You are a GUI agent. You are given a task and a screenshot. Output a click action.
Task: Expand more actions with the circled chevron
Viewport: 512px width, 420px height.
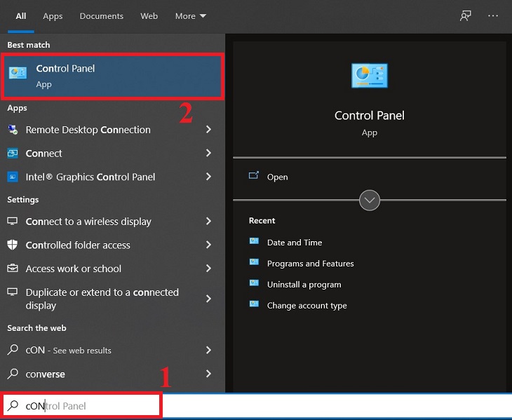[x=370, y=200]
